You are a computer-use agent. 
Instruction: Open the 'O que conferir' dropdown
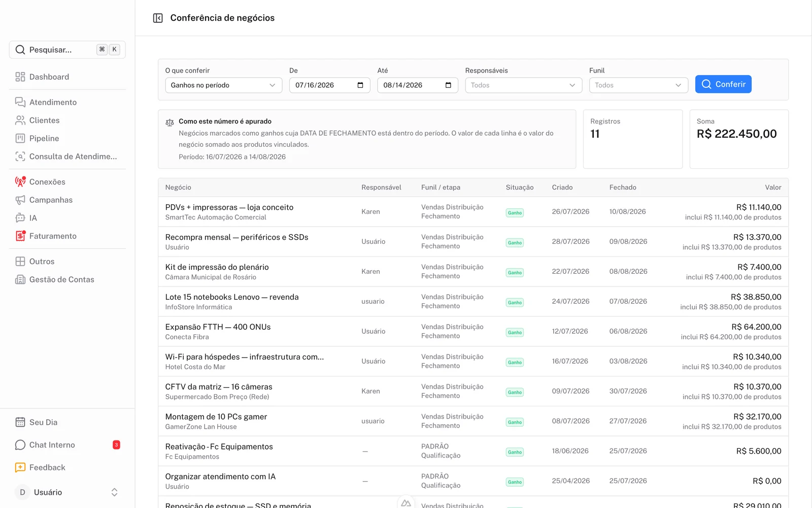pyautogui.click(x=223, y=85)
